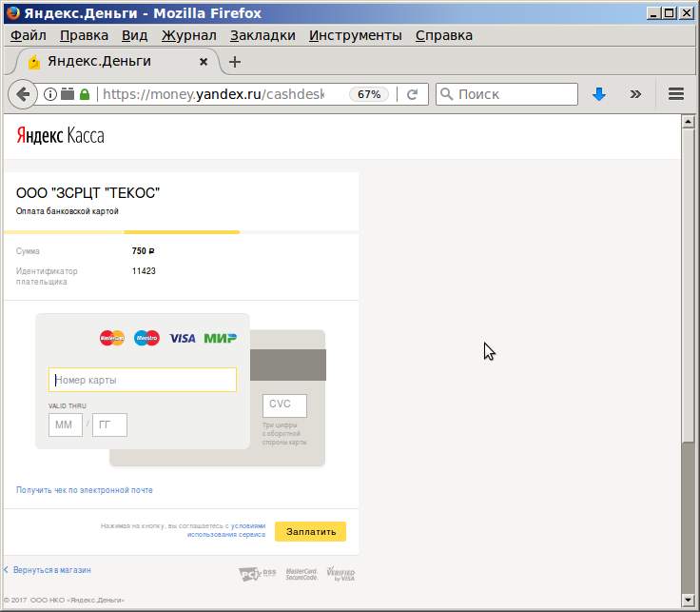Click the green padlock security icon

85,94
